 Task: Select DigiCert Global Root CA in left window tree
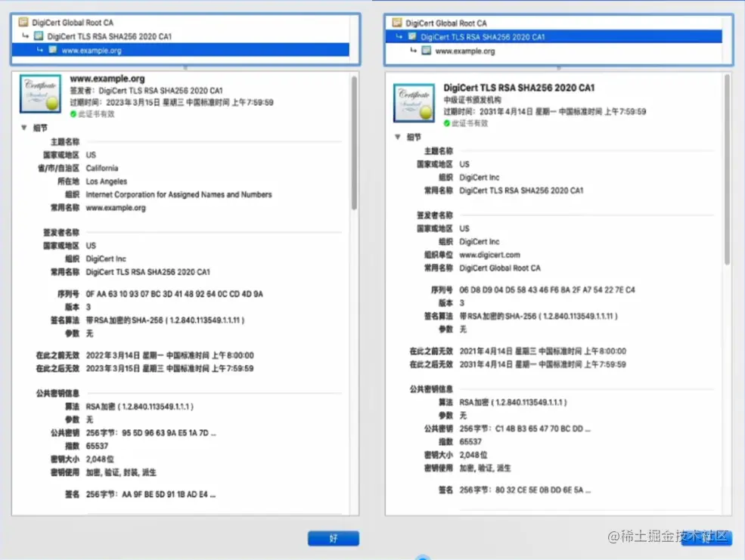click(x=72, y=23)
